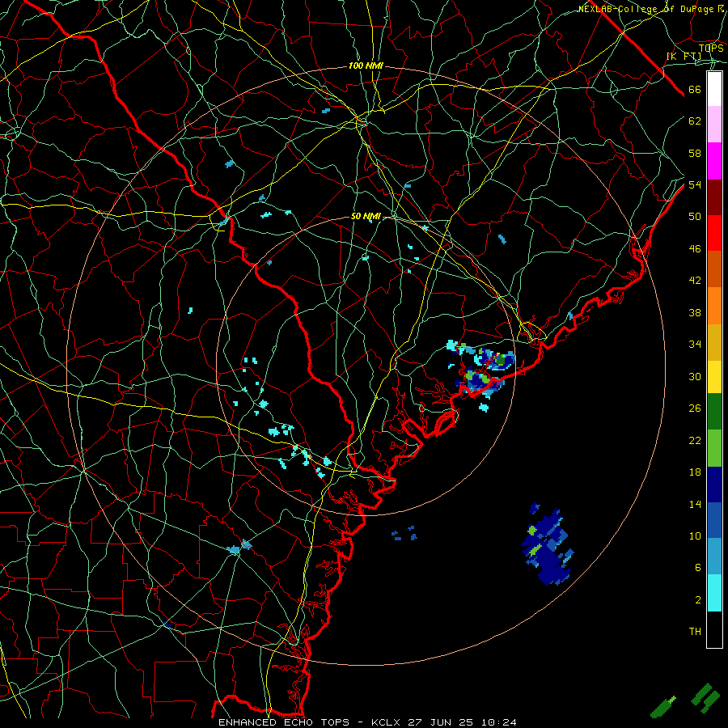Click the "100 NMI" range ring label

tap(366, 66)
